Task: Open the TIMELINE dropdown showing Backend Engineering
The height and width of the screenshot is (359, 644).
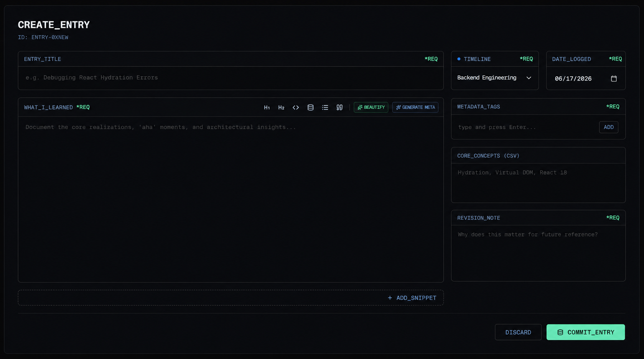Action: [x=494, y=78]
